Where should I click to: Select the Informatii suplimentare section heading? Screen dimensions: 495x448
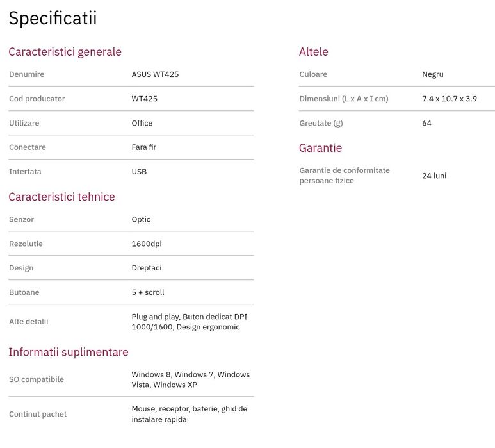point(69,352)
